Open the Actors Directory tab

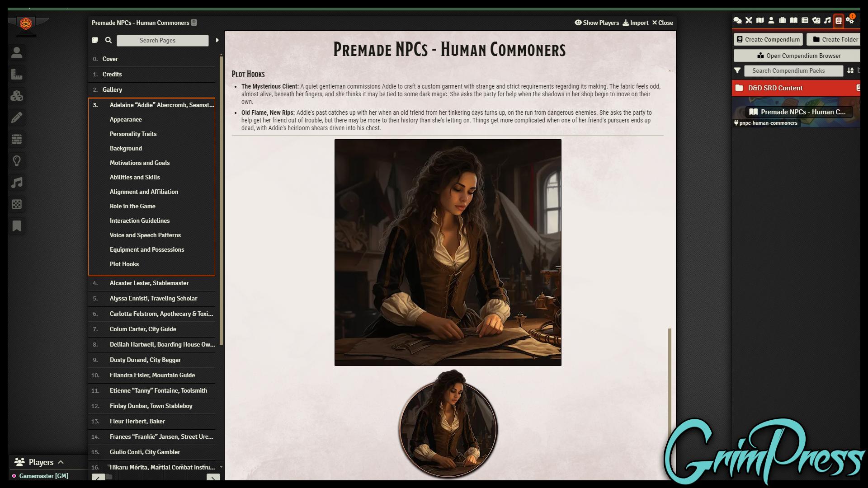(x=771, y=20)
